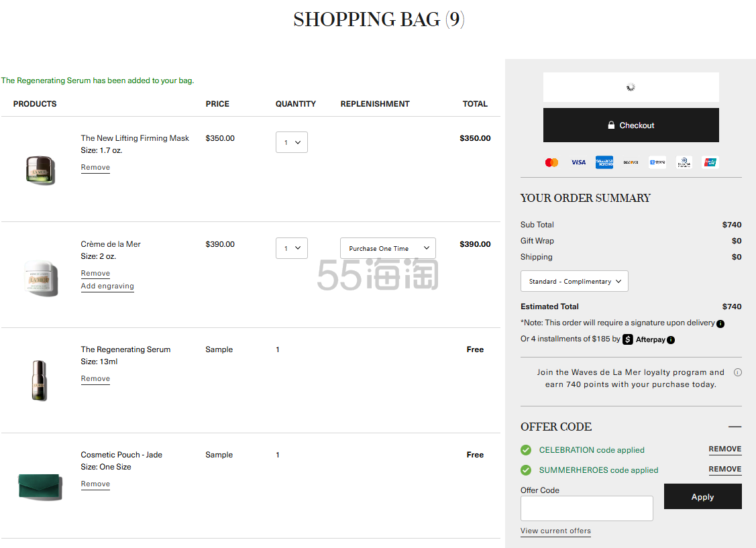Click the UnionPay payment icon
756x548 pixels.
point(710,162)
